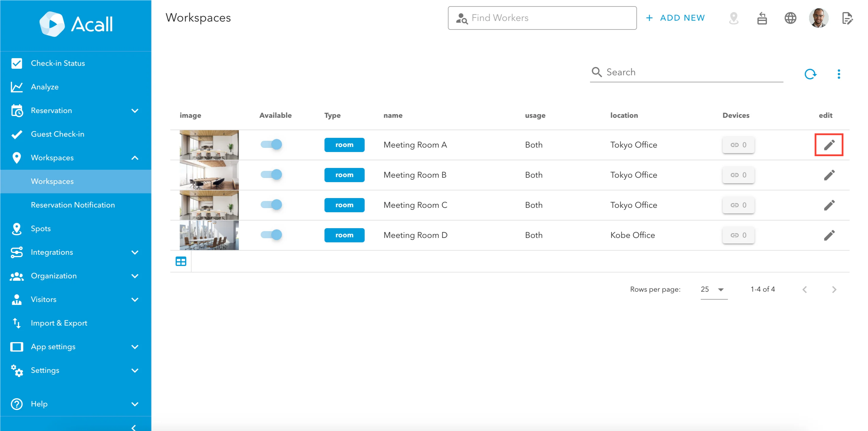Image resolution: width=868 pixels, height=431 pixels.
Task: Expand the Integrations menu chevron
Action: pyautogui.click(x=135, y=252)
